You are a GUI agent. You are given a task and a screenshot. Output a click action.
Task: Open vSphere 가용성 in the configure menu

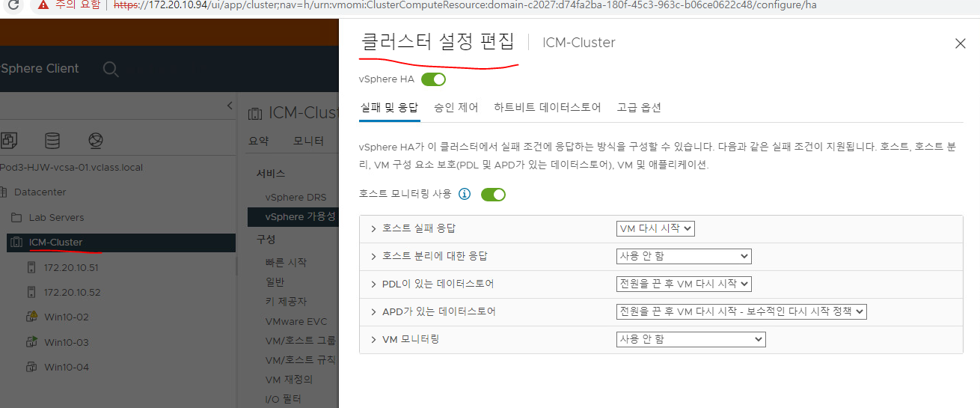pyautogui.click(x=301, y=217)
